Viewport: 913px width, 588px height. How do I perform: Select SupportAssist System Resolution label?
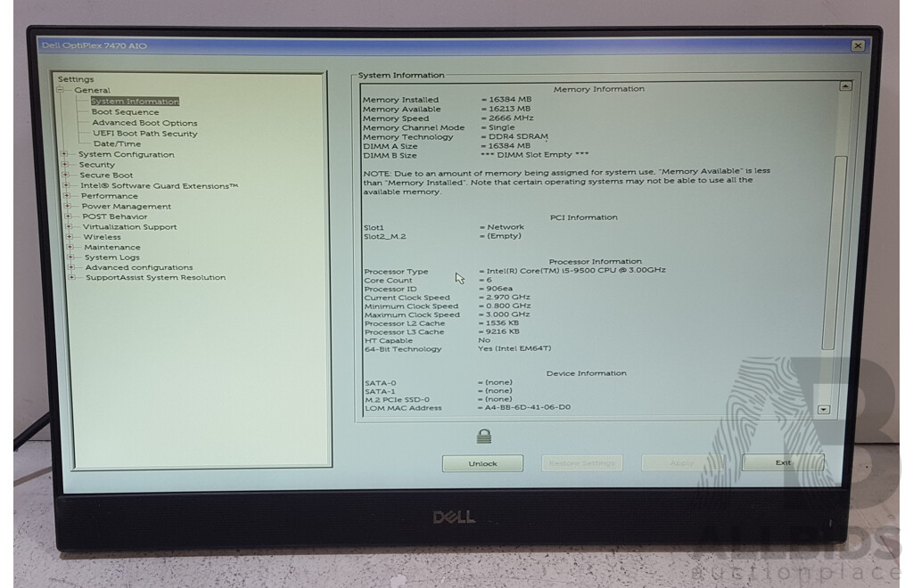pyautogui.click(x=155, y=277)
